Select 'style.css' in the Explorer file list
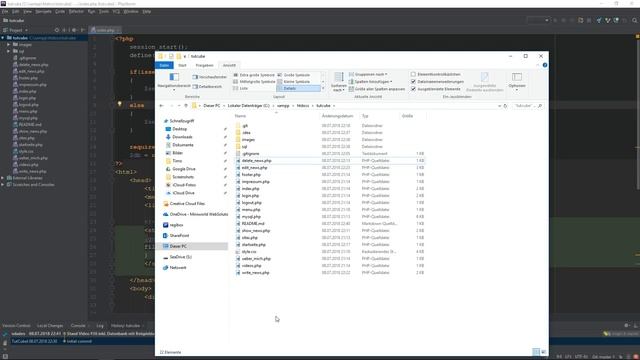Screen dimensions: 640x360 tap(249, 252)
